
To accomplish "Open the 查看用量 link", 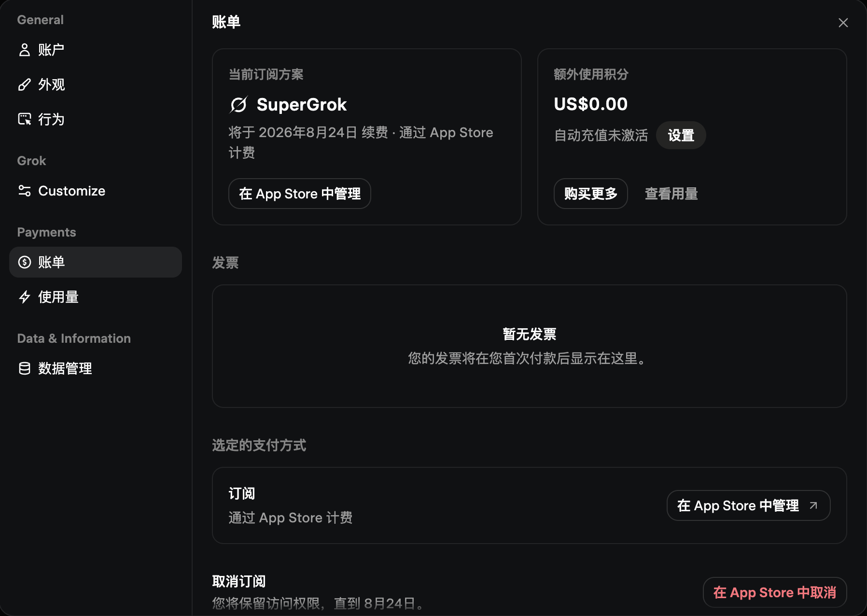I will 671,194.
